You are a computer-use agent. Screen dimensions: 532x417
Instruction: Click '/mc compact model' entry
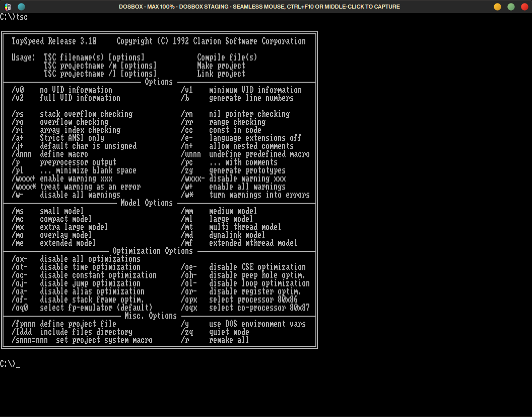pyautogui.click(x=52, y=219)
